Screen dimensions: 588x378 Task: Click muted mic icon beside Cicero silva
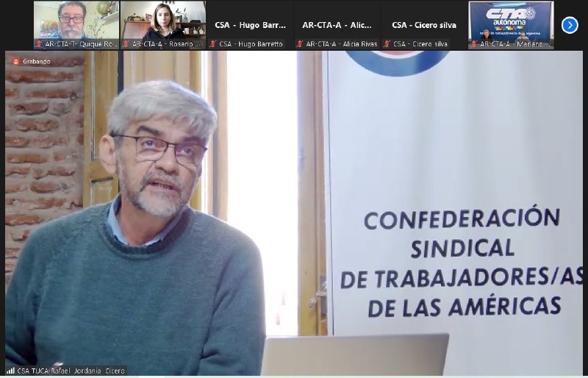click(x=387, y=44)
